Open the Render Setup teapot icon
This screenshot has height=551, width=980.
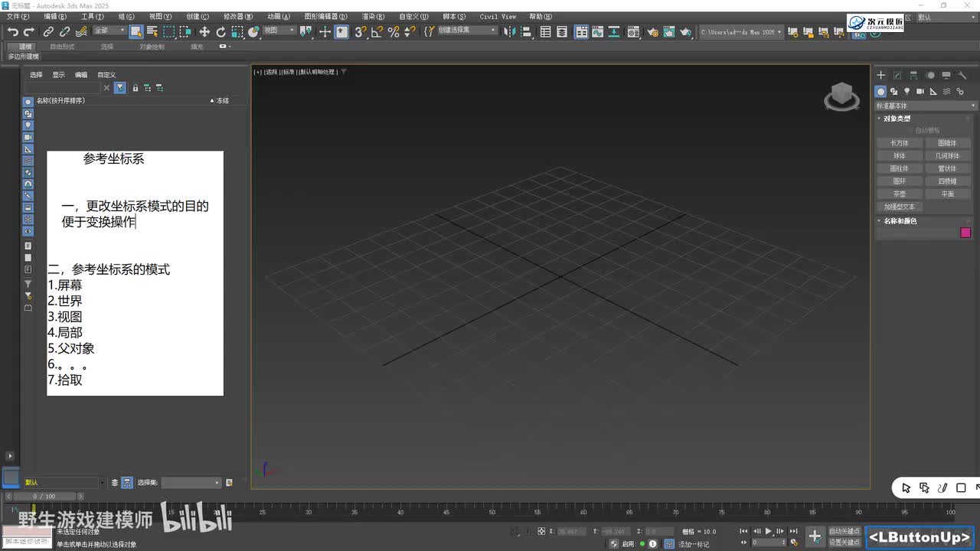(x=652, y=31)
